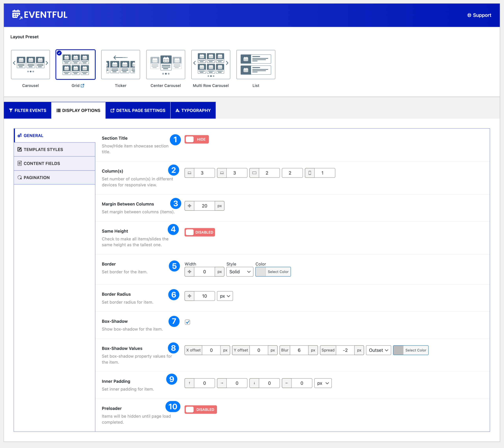Image resolution: width=504 pixels, height=448 pixels.
Task: Edit the Box-Shadow Blur field
Action: (x=299, y=350)
